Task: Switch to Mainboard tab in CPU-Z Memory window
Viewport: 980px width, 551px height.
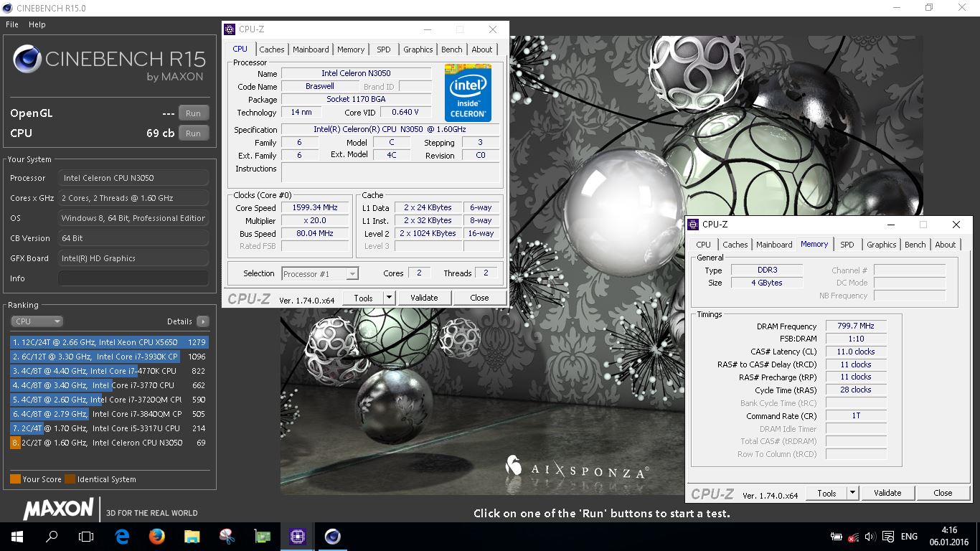Action: point(774,245)
